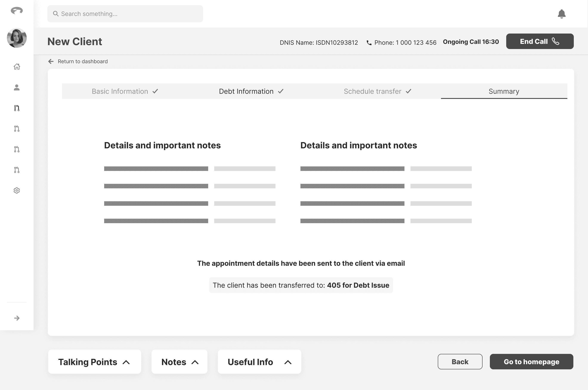Click the sidebar expand arrow at the bottom
588x390 pixels.
click(17, 318)
